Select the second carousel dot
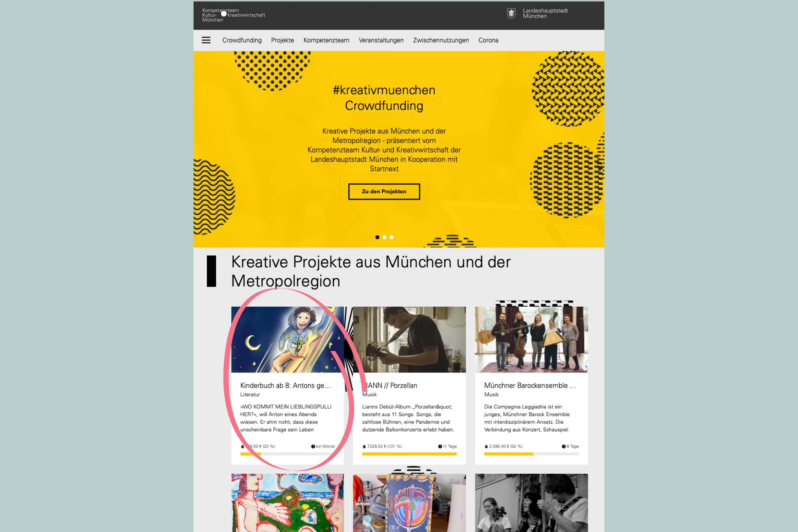Screen dimensions: 798x532 pyautogui.click(x=384, y=237)
